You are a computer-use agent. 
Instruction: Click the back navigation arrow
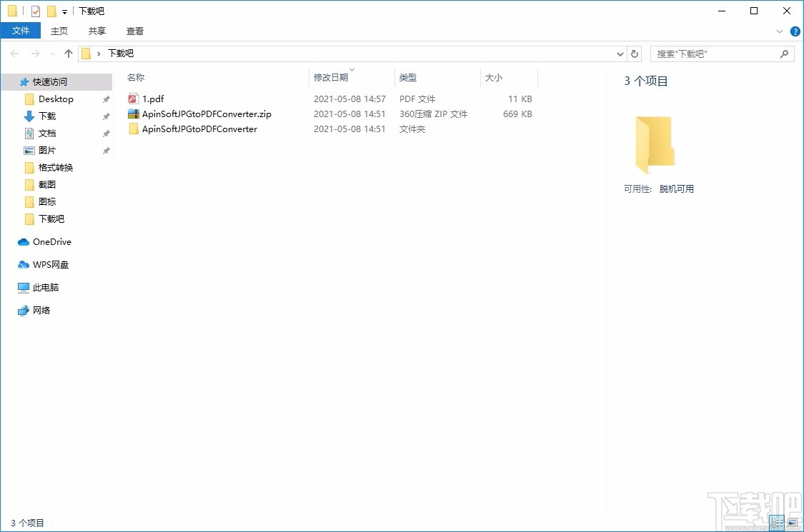tap(14, 53)
